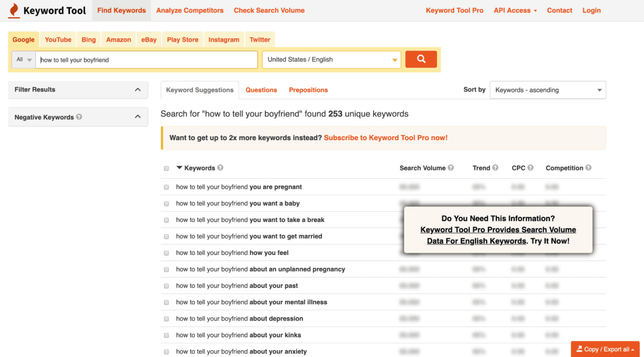Click the Trend column help icon
Viewport: 644px width, 357px height.
point(495,168)
